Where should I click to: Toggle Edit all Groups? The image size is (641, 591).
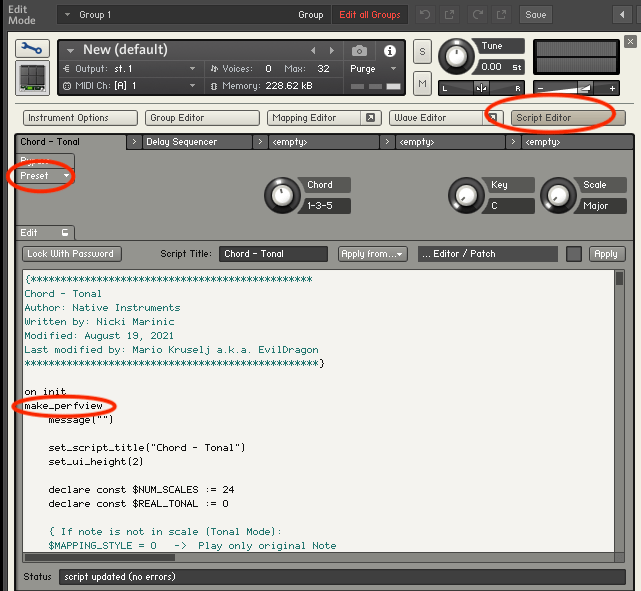[369, 15]
